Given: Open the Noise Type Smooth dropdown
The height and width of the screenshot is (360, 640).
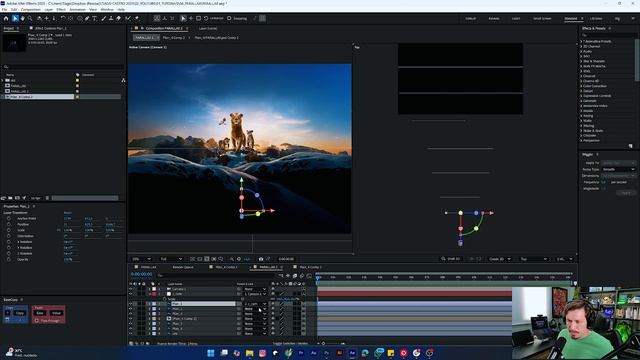Looking at the screenshot, I should (618, 169).
